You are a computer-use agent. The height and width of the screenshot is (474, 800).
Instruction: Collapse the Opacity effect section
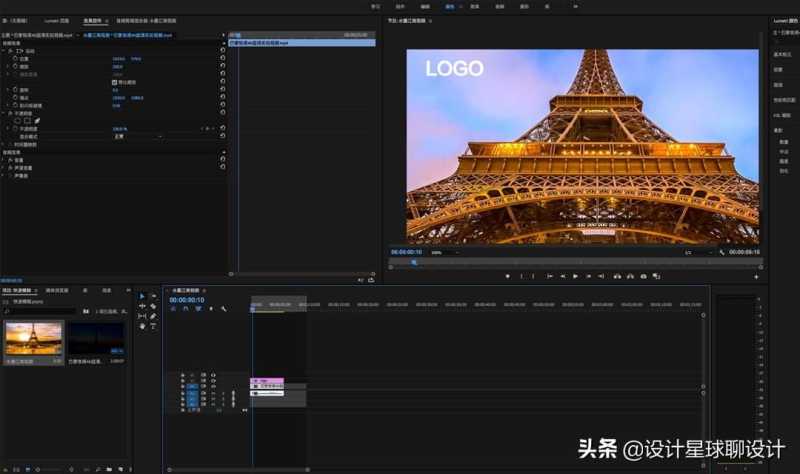coord(4,113)
